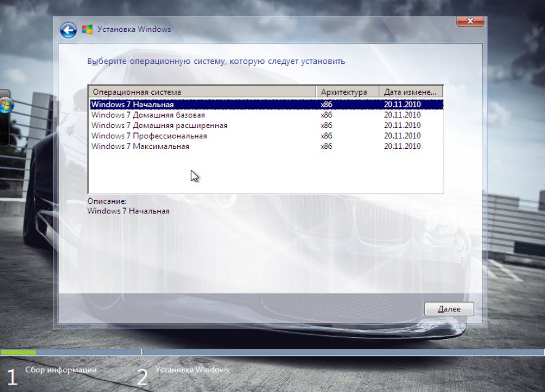545x392 pixels.
Task: Select Windows 7 Домашняя базовая
Action: point(266,115)
